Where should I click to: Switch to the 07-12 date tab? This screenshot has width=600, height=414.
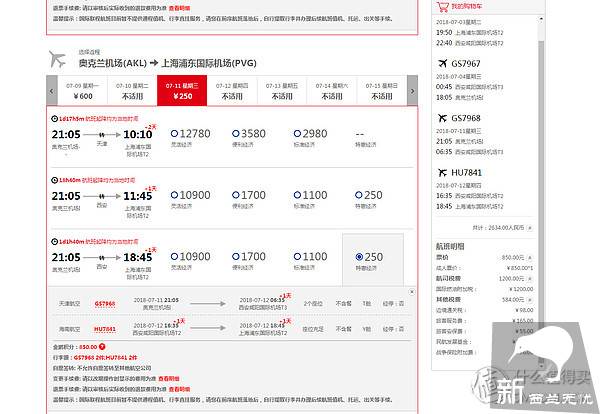232,91
